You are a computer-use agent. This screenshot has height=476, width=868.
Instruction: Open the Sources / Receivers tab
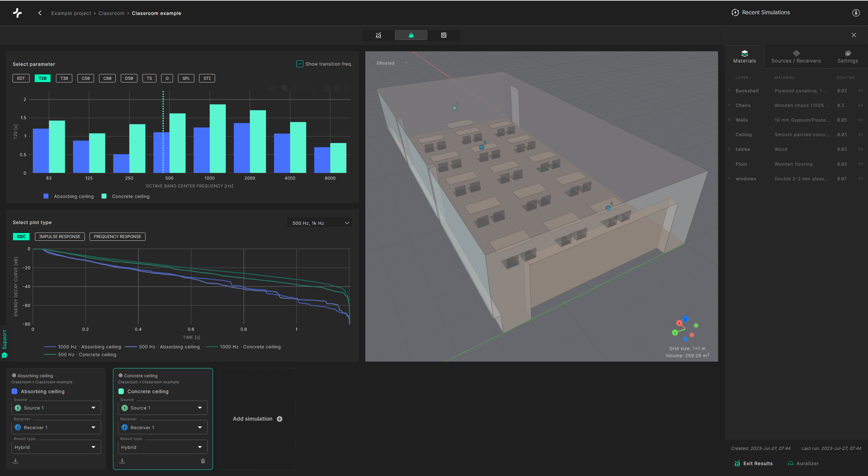point(796,57)
